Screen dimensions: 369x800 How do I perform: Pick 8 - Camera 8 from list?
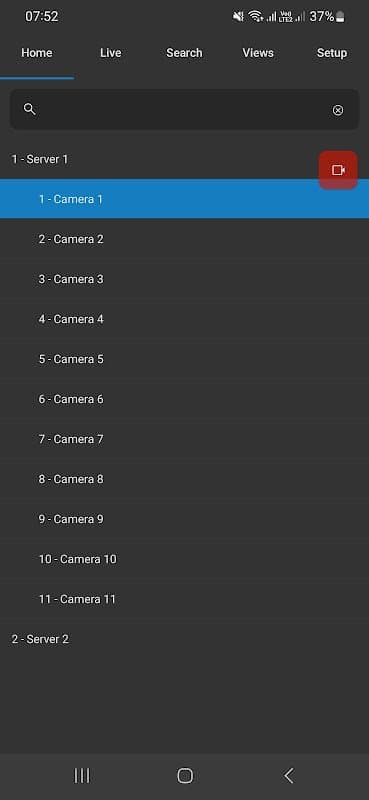click(x=184, y=479)
